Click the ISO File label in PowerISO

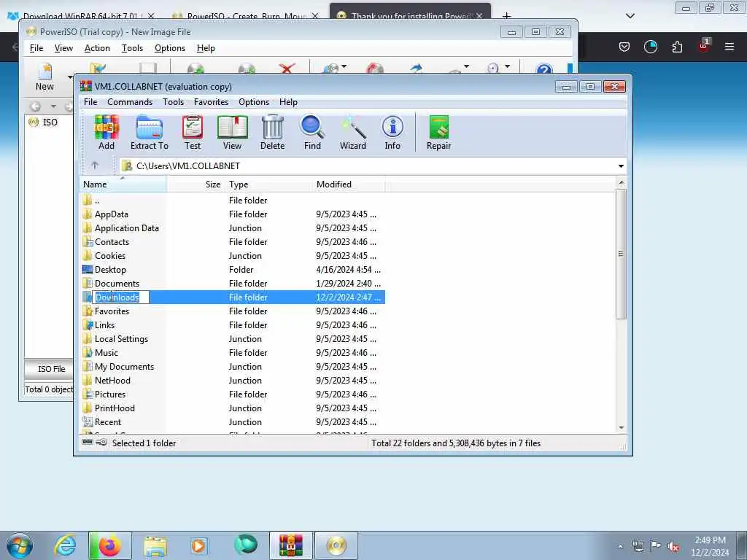point(52,368)
